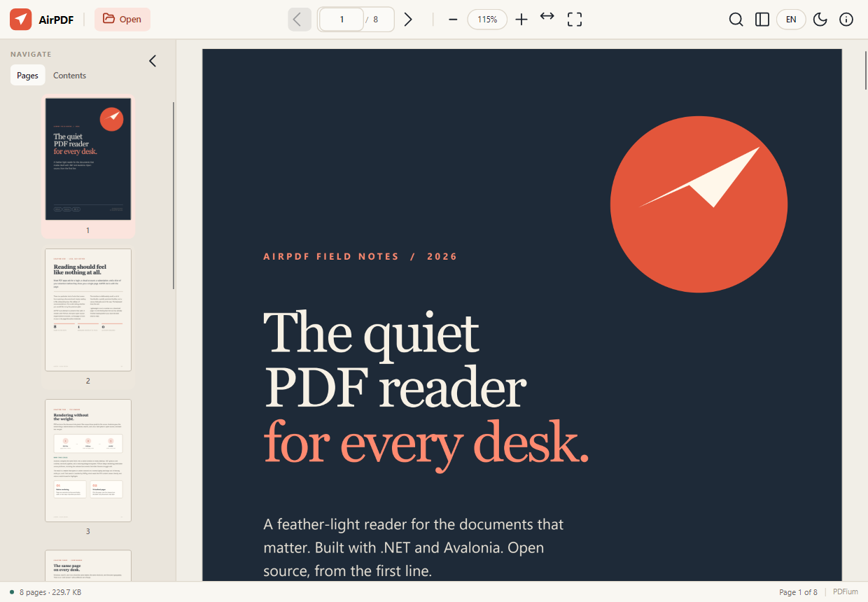Viewport: 868px width, 602px height.
Task: Open the 115% zoom level box
Action: pyautogui.click(x=487, y=20)
